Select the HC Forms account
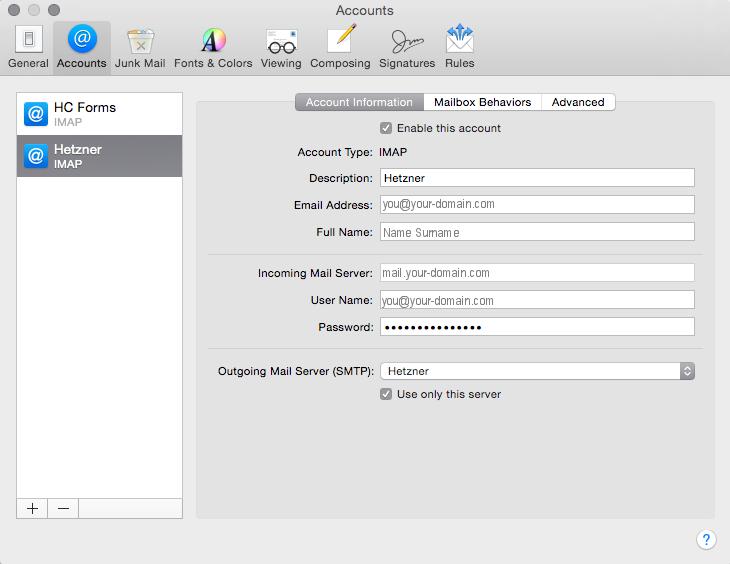Screen dimensions: 730x564 100,114
